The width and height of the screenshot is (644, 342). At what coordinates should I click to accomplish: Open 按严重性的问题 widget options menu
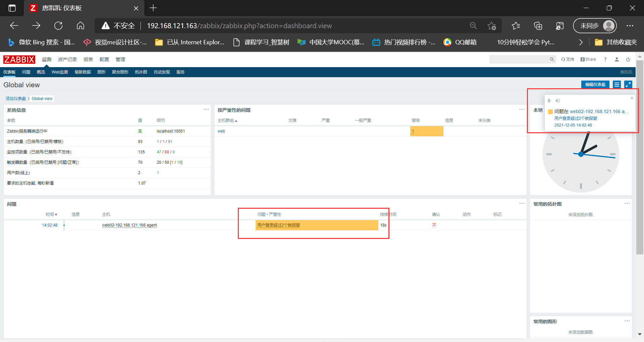[522, 109]
